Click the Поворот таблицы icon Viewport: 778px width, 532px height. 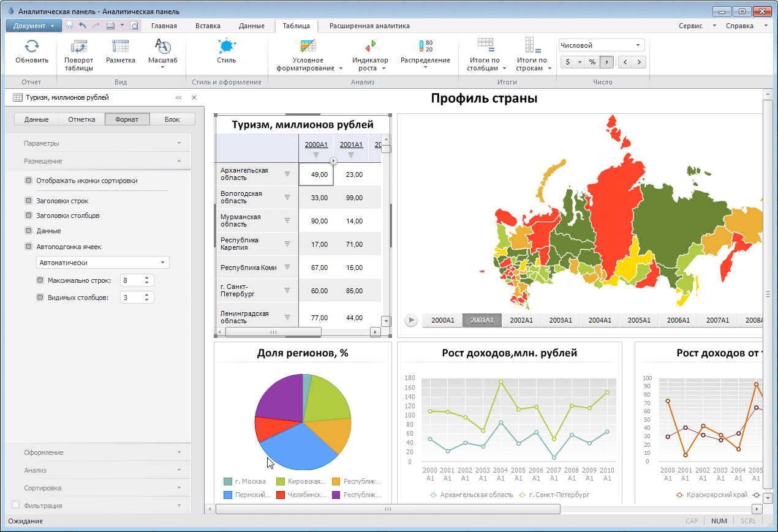click(78, 47)
